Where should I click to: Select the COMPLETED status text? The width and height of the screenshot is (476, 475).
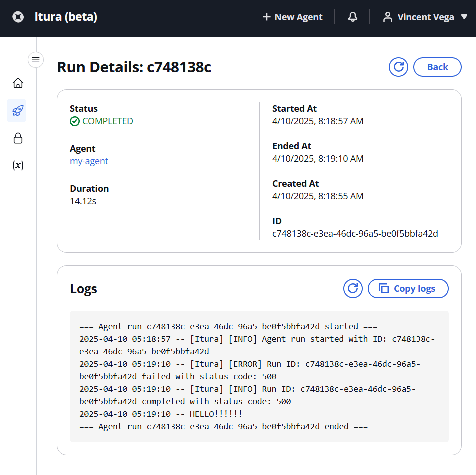pos(108,121)
